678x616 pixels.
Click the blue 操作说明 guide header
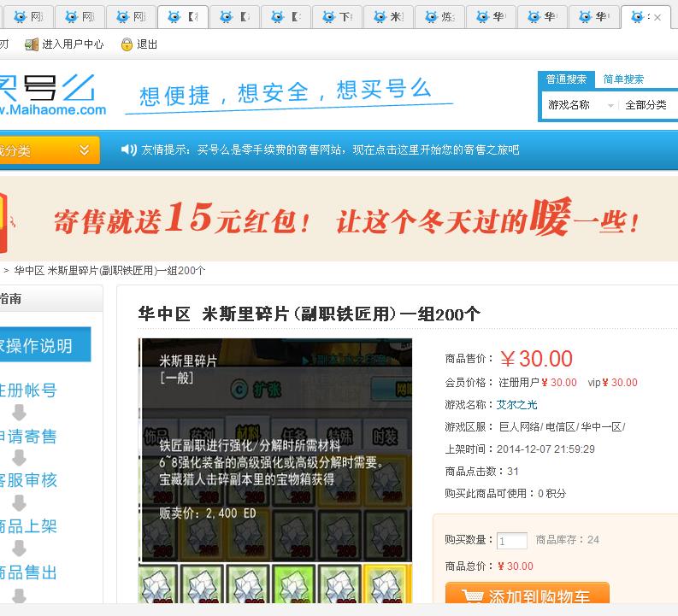tap(45, 344)
